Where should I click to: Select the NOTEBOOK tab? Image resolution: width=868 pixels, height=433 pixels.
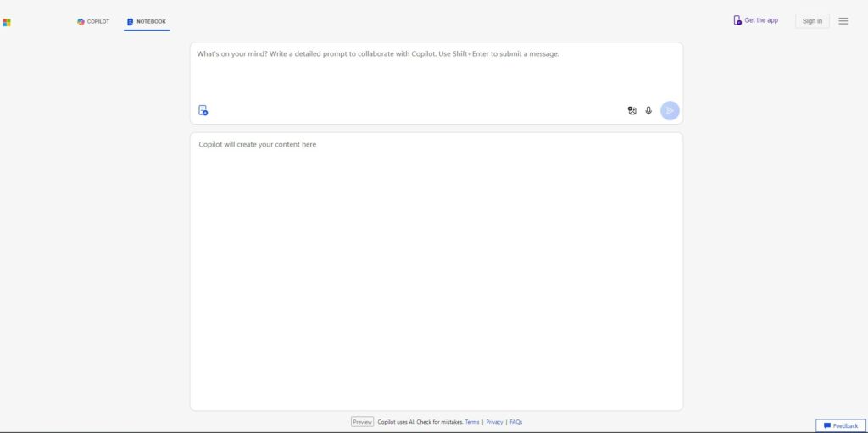coord(147,21)
